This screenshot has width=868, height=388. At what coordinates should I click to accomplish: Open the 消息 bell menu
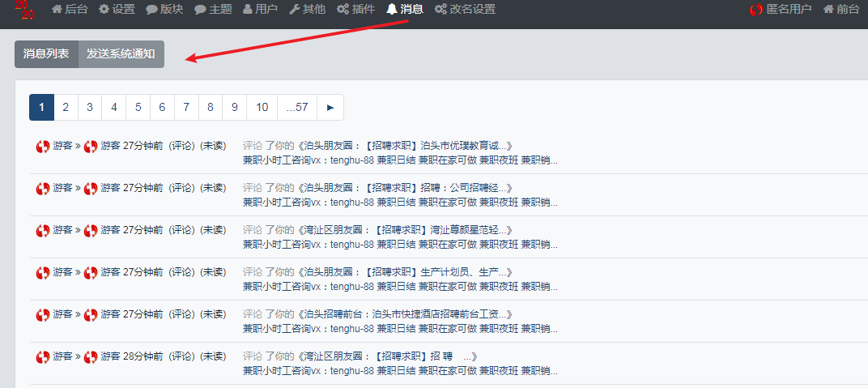[405, 9]
